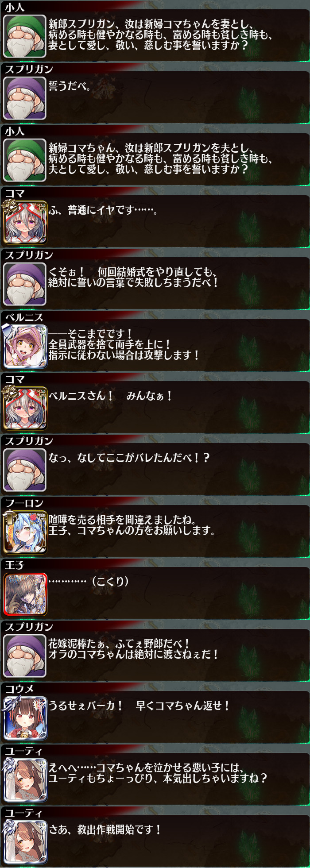Select dialogue line 誓うだべ
Viewport: 310px width, 868px height.
[x=70, y=86]
